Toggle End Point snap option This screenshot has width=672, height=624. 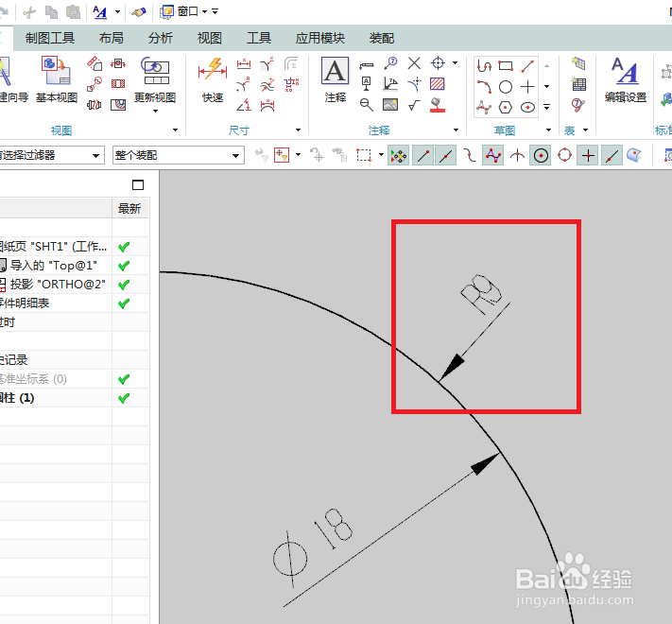(x=423, y=155)
